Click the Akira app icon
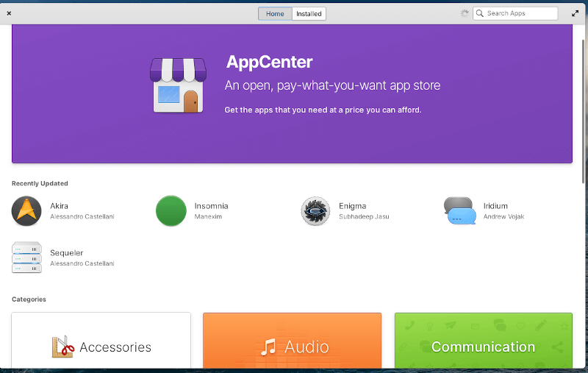The width and height of the screenshot is (588, 373). point(26,211)
